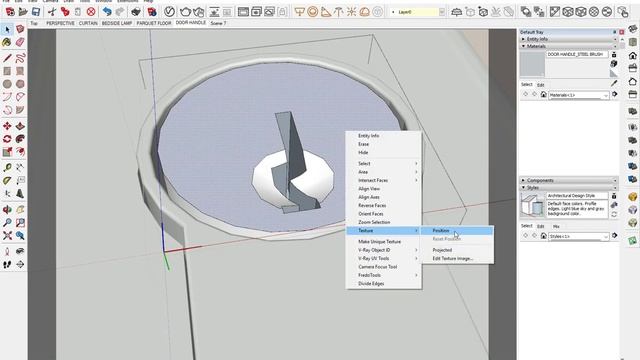Click the DOOR HANDLE_STEEL BRUSH name field

pos(577,54)
